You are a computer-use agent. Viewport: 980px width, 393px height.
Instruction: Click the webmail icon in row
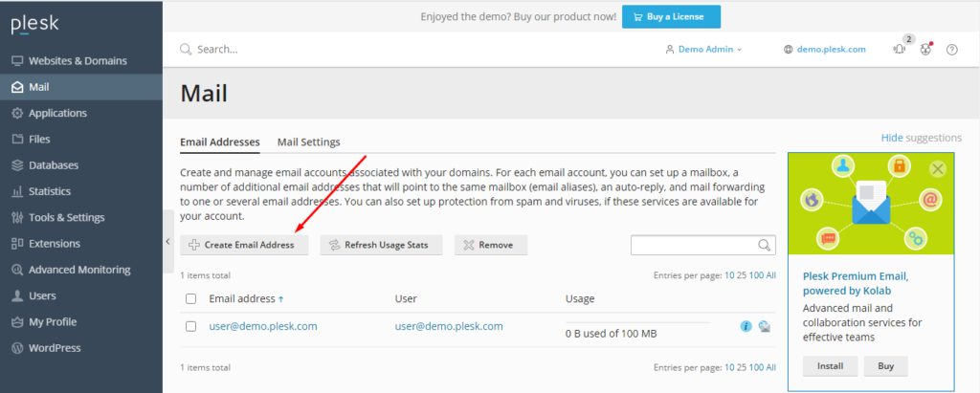764,325
